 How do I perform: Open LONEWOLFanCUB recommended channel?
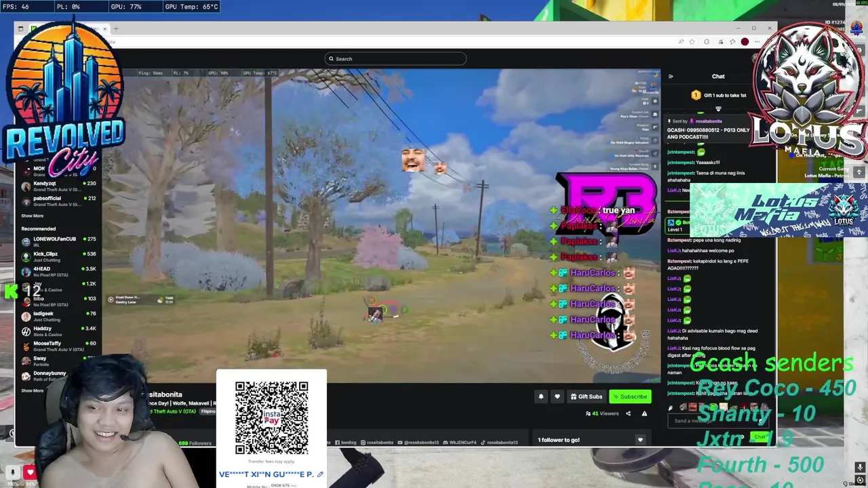pos(58,241)
